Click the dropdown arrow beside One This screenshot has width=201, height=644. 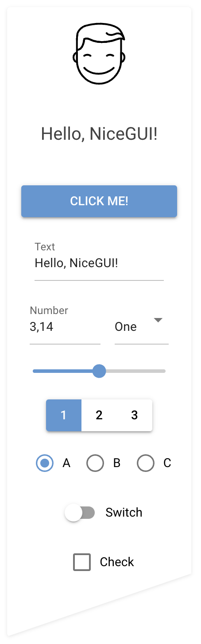158,320
